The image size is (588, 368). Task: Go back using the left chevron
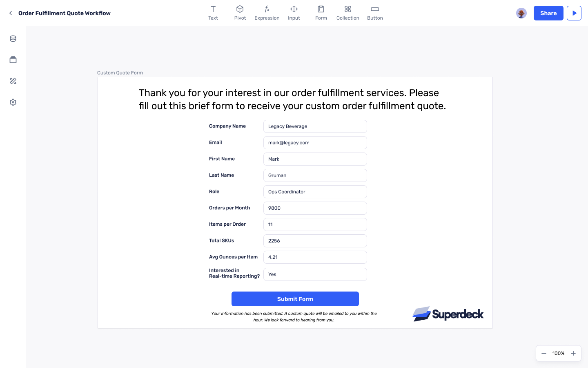coord(11,13)
